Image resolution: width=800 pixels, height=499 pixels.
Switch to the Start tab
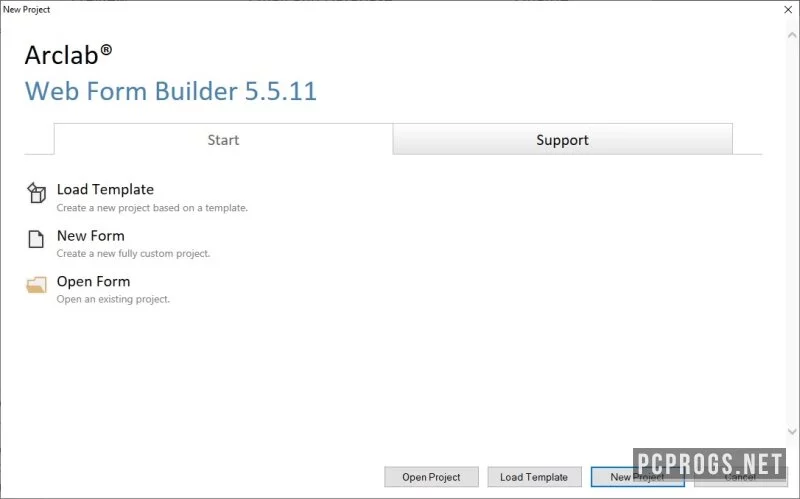coord(223,139)
